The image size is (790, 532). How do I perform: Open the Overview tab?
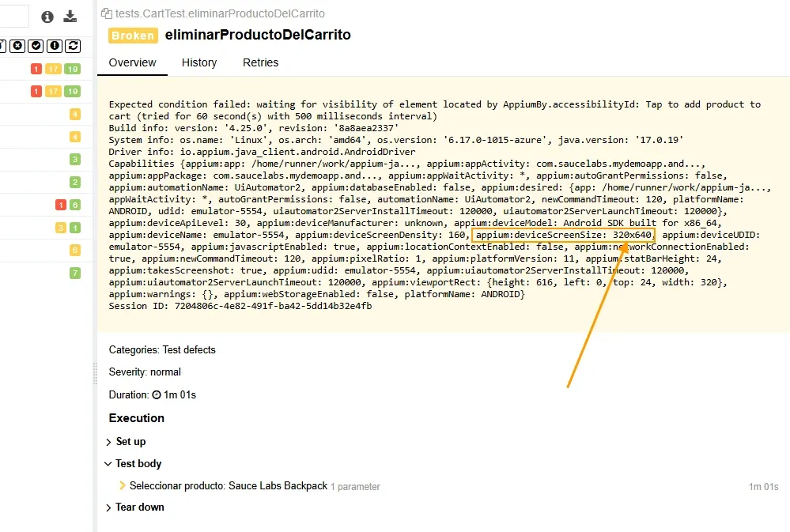coord(133,62)
